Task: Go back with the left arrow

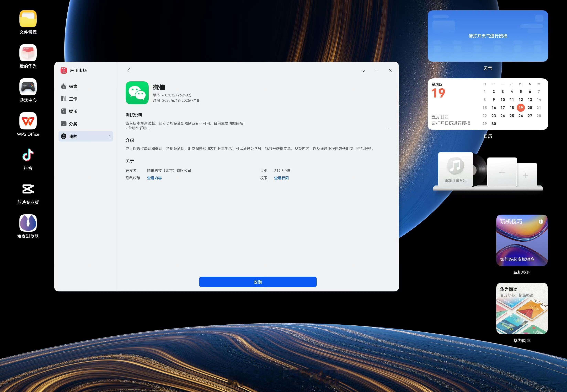Action: [x=129, y=70]
